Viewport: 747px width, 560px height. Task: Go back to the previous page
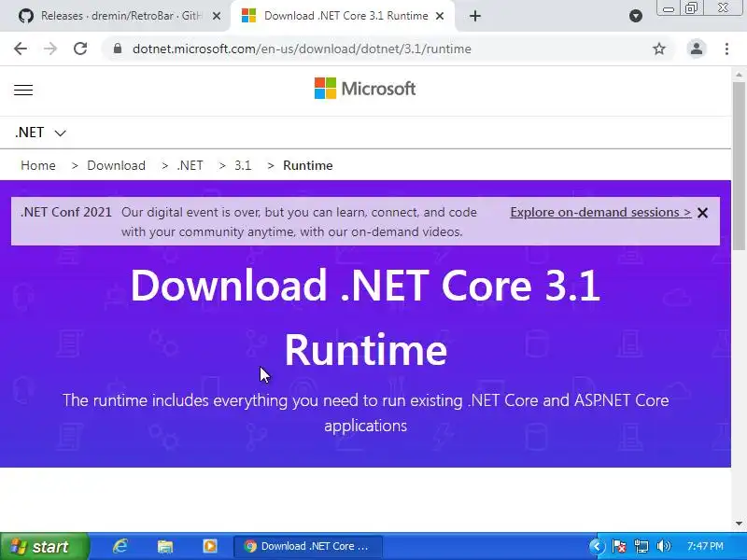click(x=21, y=49)
